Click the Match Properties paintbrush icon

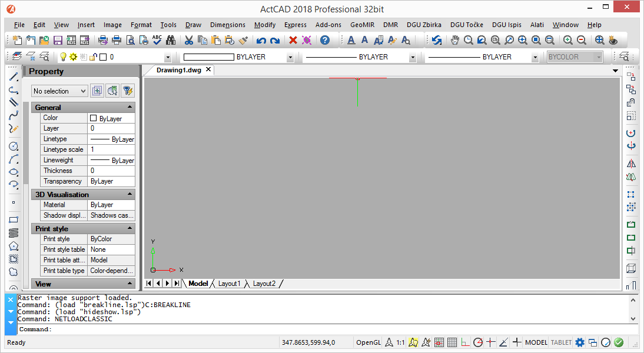pyautogui.click(x=243, y=40)
